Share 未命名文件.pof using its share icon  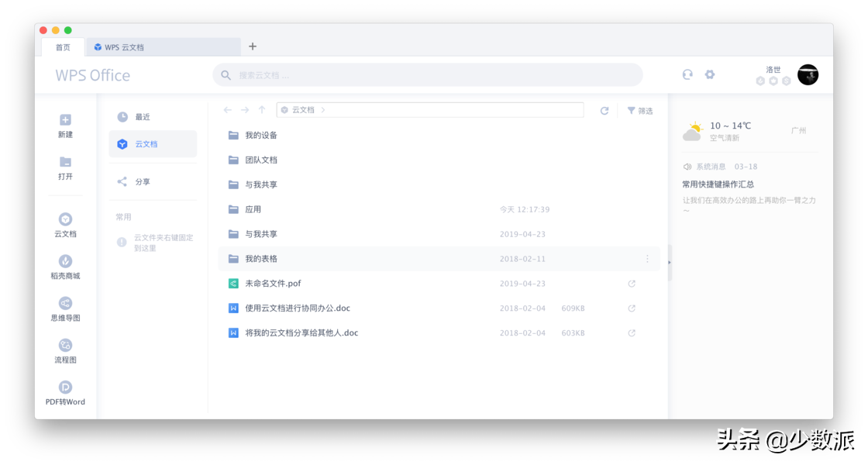pyautogui.click(x=632, y=284)
